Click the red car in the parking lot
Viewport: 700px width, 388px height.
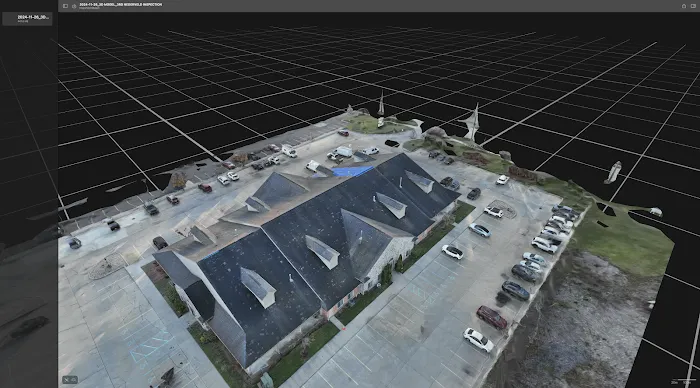pyautogui.click(x=492, y=317)
